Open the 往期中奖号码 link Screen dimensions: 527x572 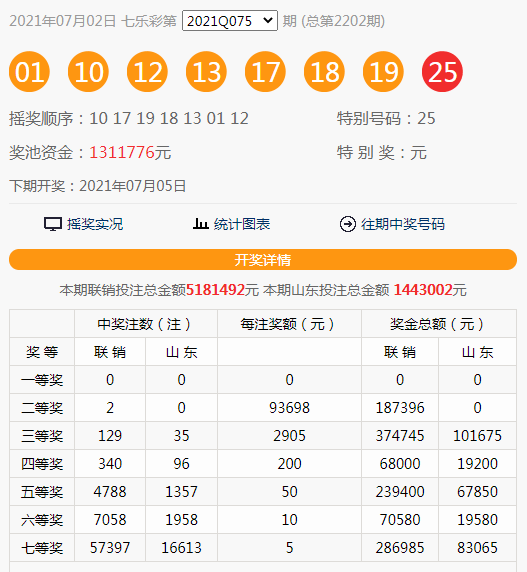pos(403,224)
